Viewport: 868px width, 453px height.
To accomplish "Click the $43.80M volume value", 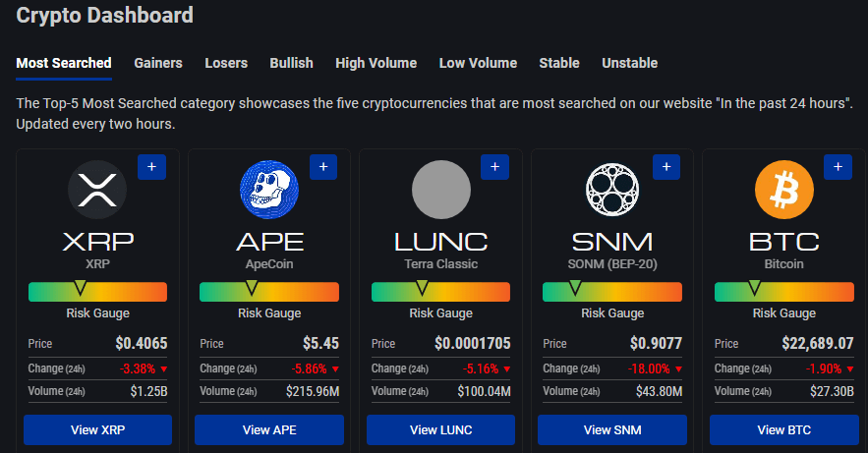I will (659, 392).
